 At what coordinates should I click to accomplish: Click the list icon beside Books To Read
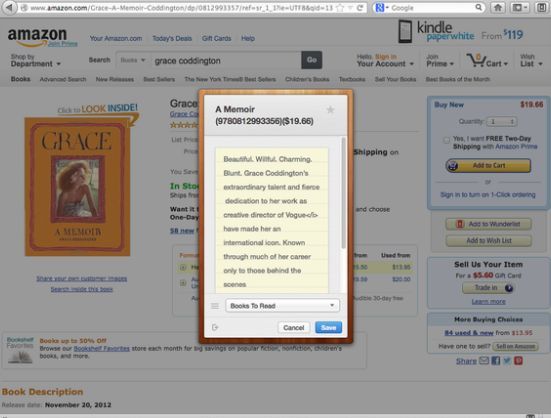point(215,306)
